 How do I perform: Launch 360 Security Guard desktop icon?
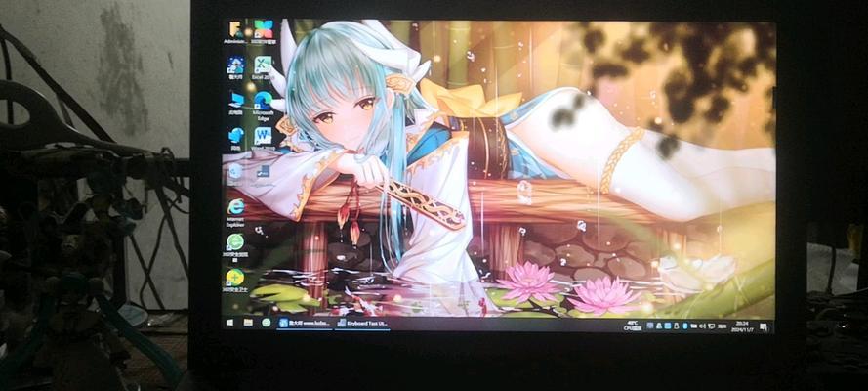[234, 280]
